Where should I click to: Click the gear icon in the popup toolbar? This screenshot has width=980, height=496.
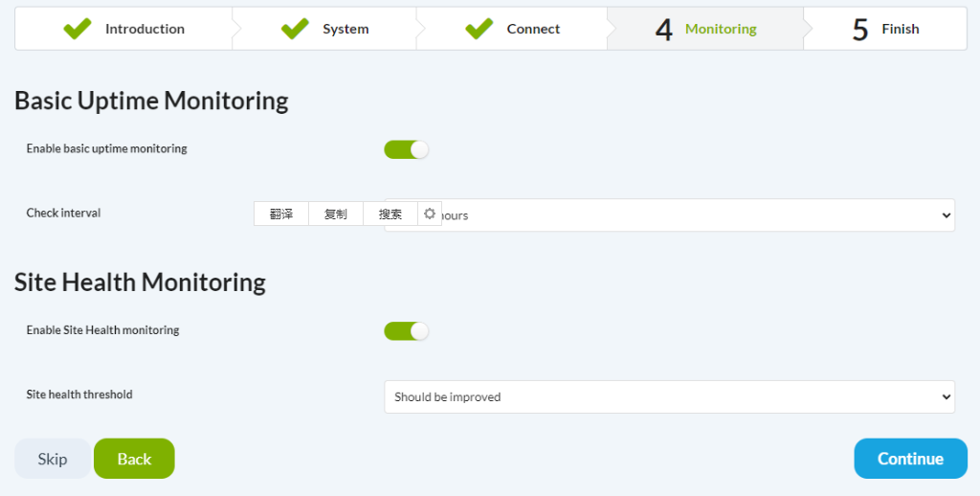click(430, 214)
